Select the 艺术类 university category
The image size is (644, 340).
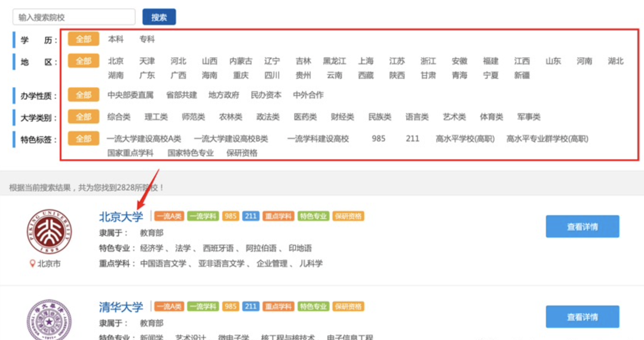(454, 117)
